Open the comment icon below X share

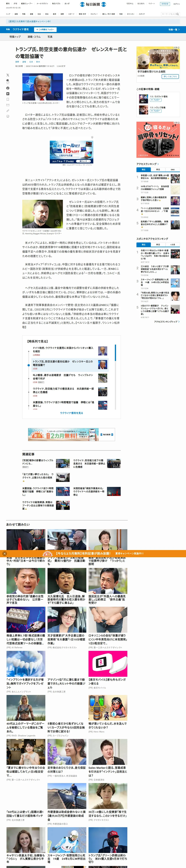pos(8,81)
